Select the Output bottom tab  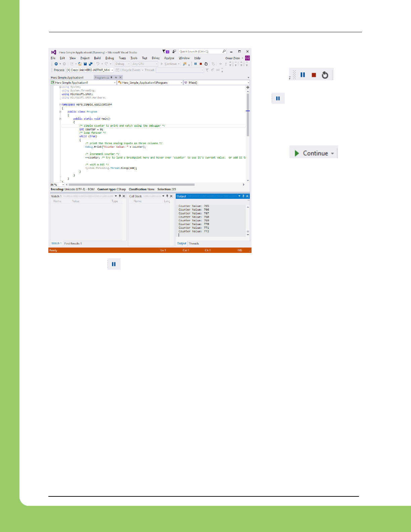coord(182,243)
